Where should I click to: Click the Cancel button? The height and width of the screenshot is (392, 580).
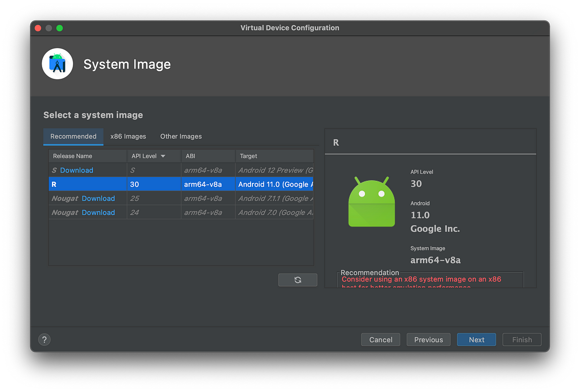coord(381,340)
